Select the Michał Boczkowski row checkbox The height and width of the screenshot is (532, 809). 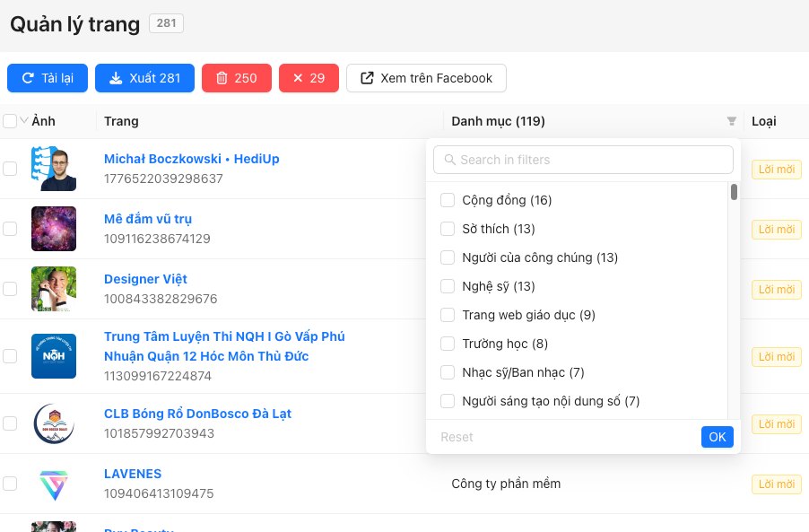coord(10,169)
